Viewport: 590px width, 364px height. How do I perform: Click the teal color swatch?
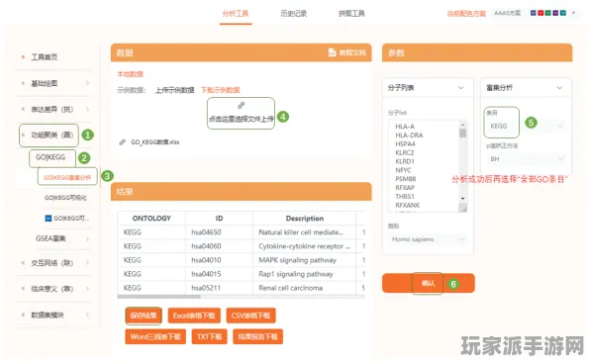click(x=563, y=13)
